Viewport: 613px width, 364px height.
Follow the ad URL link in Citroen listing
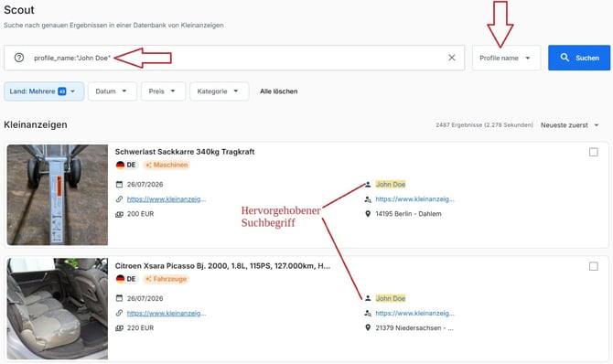(x=167, y=313)
